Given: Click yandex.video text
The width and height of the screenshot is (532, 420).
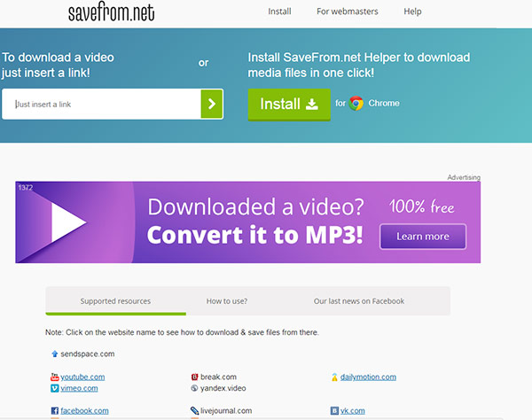Looking at the screenshot, I should point(223,388).
